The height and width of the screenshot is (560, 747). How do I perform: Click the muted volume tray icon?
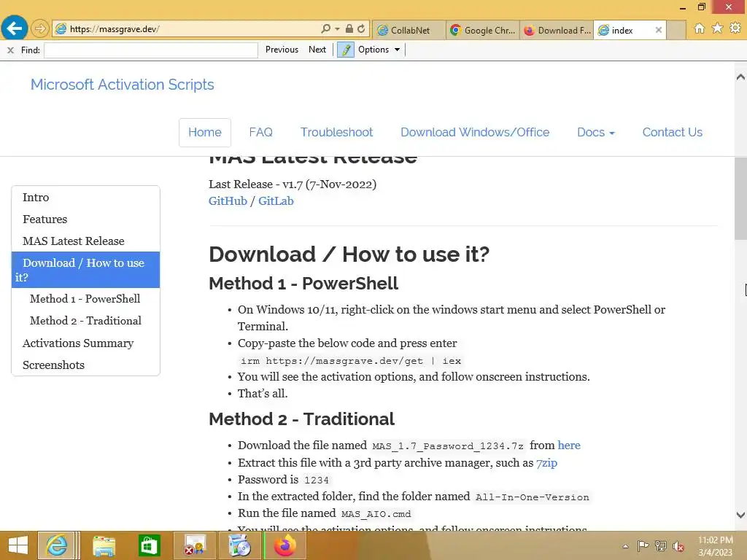678,546
